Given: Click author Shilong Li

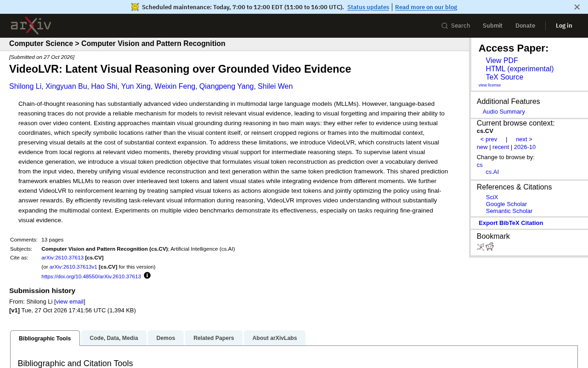Looking at the screenshot, I should (25, 86).
